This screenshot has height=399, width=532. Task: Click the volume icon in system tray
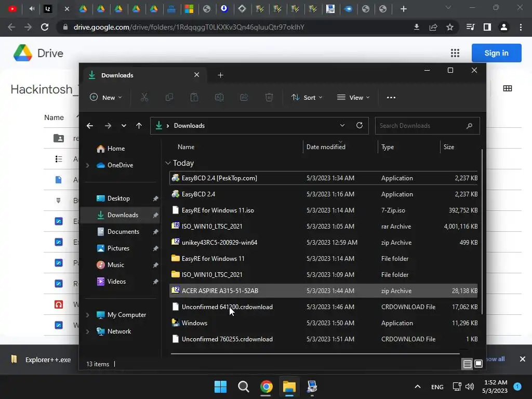(470, 387)
